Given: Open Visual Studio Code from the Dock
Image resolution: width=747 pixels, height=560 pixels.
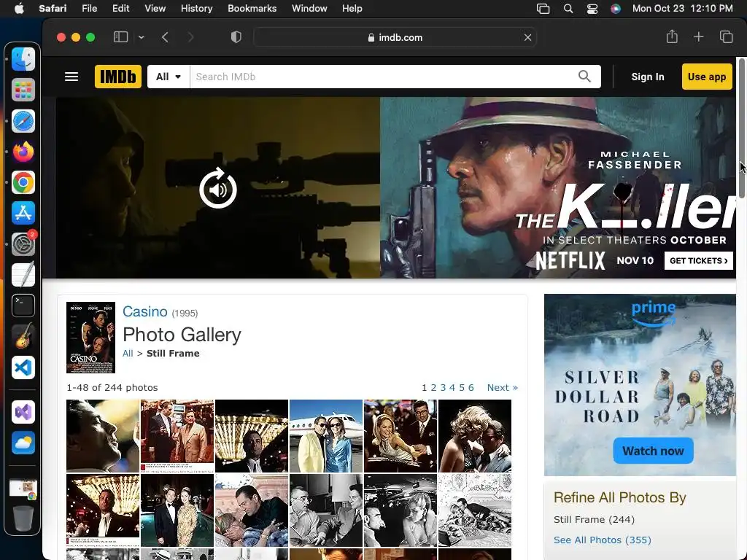Looking at the screenshot, I should point(23,367).
